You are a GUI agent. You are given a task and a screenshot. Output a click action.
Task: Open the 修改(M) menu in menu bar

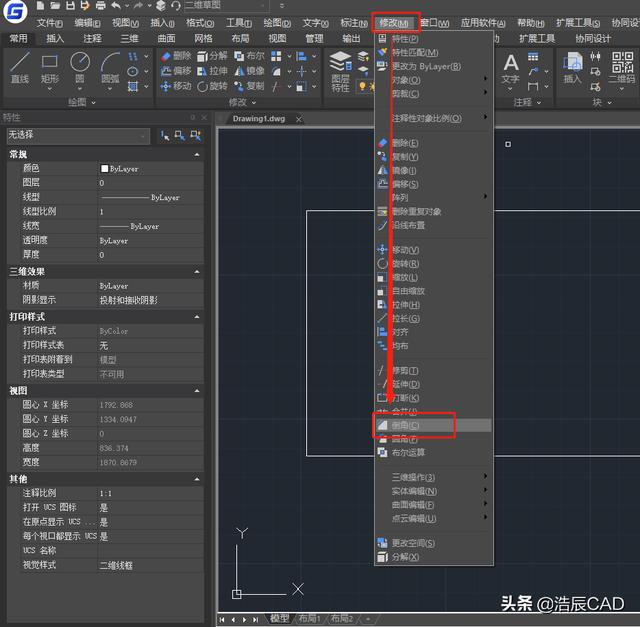394,23
